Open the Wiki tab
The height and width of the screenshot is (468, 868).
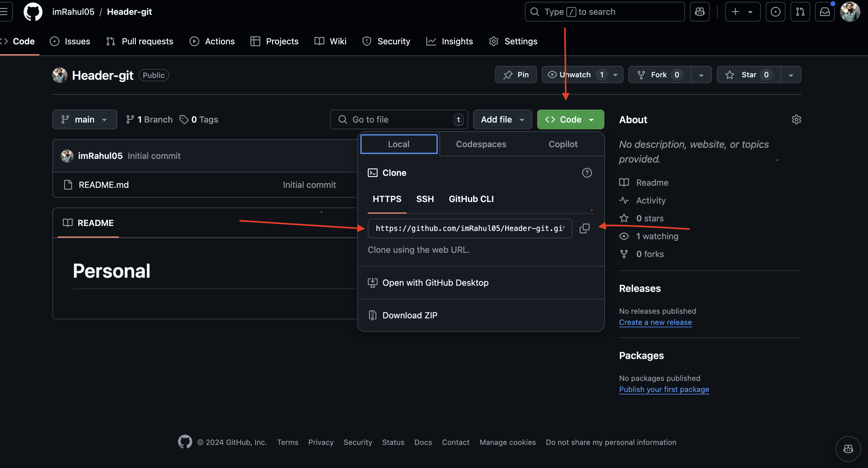coord(330,41)
